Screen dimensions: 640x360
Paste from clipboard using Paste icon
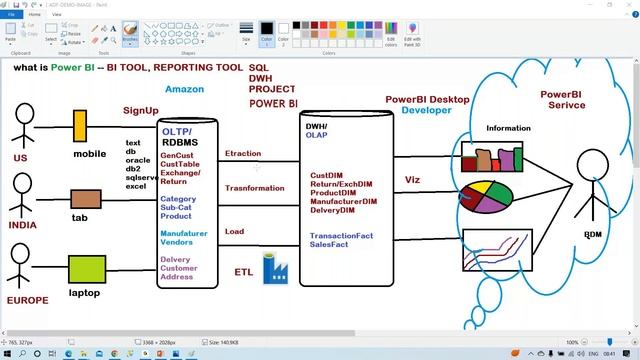10,29
